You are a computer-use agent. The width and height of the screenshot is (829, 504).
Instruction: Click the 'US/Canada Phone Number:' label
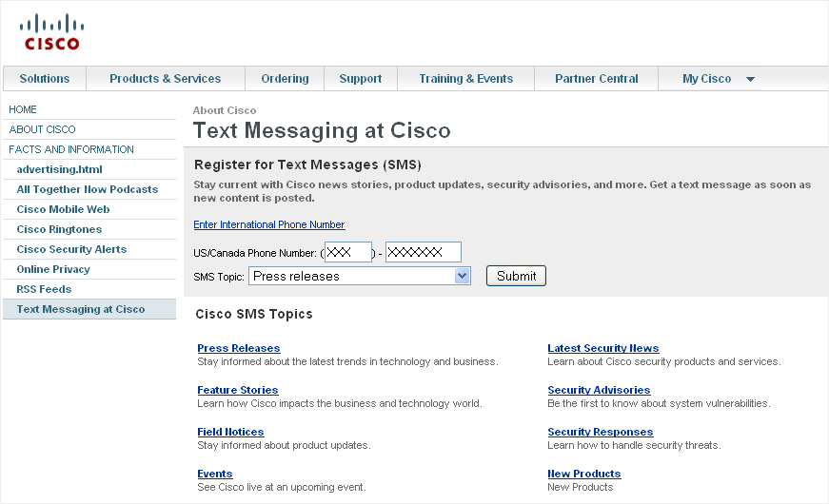(x=255, y=253)
